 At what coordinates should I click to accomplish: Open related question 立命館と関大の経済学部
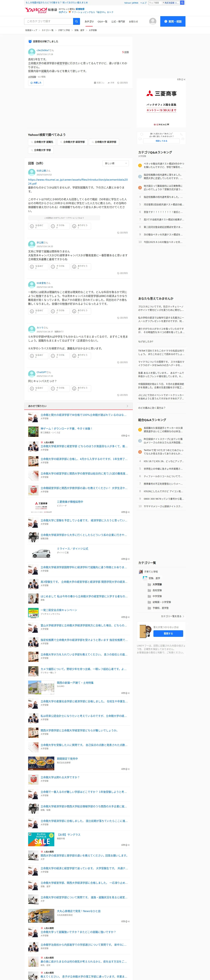pyautogui.click(x=83, y=415)
